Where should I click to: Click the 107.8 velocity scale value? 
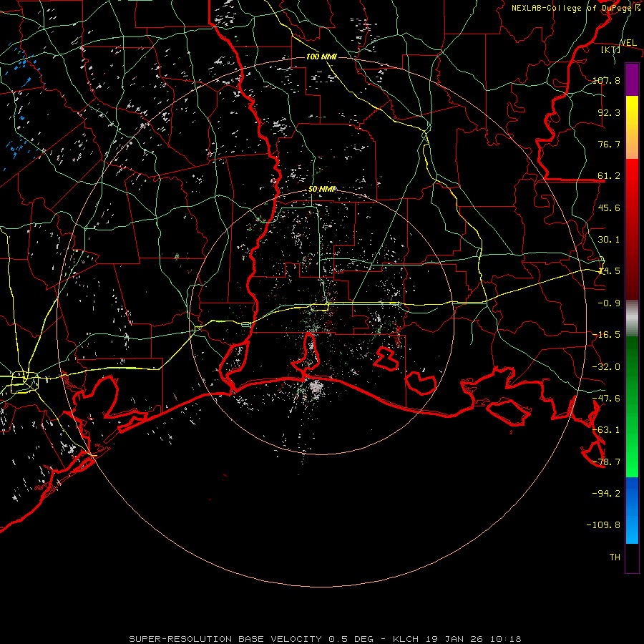tap(606, 80)
